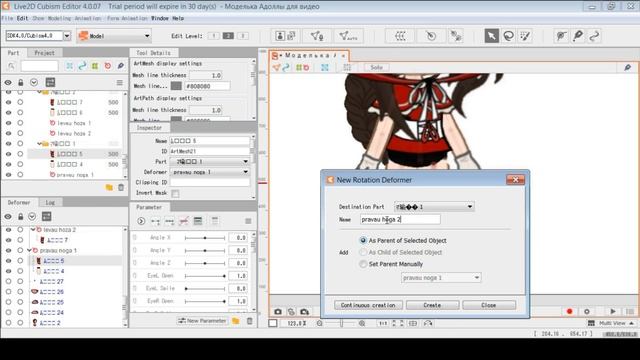This screenshot has height=360, width=640.
Task: Click the Part panel search icon
Action: pos(11,66)
